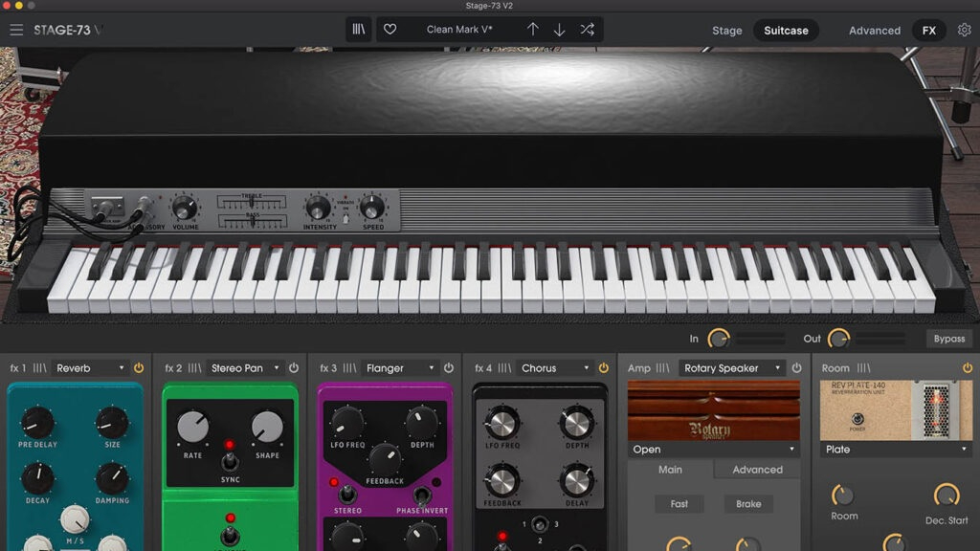Open fx 1 preset library icon
The width and height of the screenshot is (980, 551).
click(x=39, y=368)
